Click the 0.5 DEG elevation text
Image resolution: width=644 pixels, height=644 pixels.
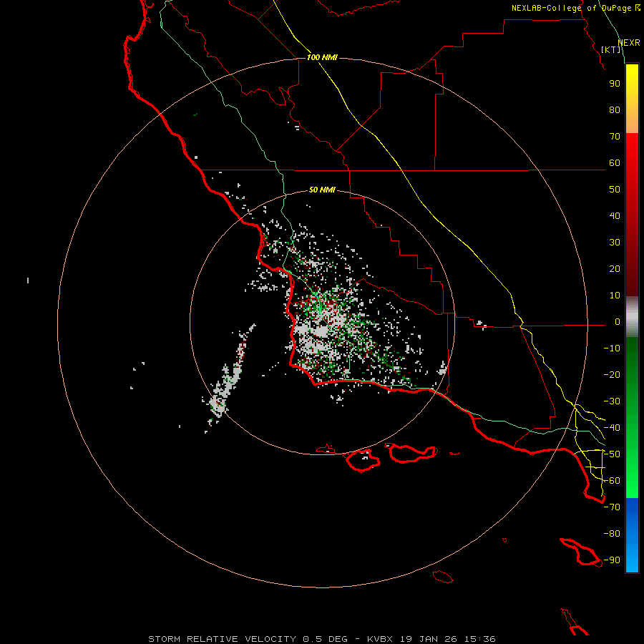(x=326, y=639)
